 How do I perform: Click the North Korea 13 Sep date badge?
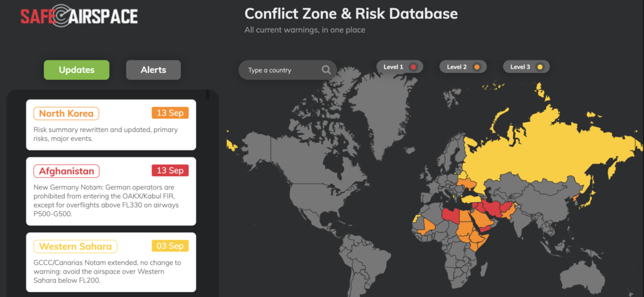pos(170,113)
